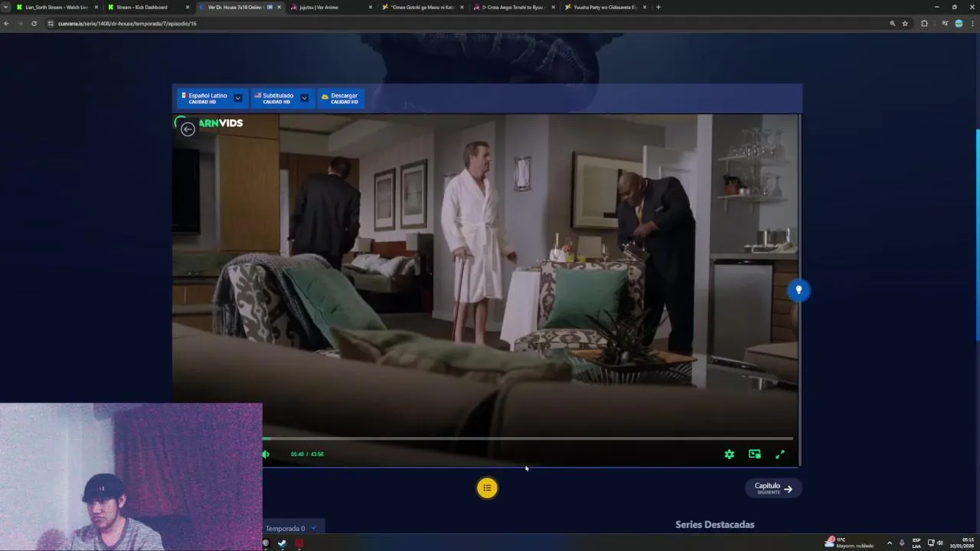Open a new browser tab
The image size is (980, 551).
coord(658,7)
